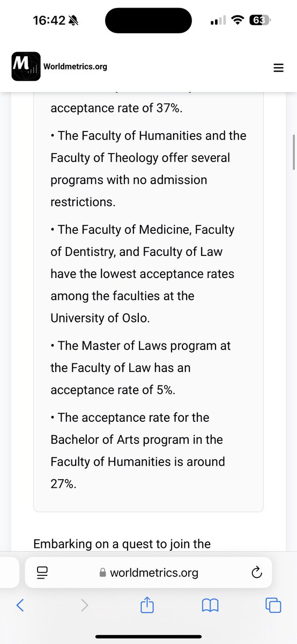Tap the worldmetrics.org address bar
Screen dimensions: 297x644
(148, 573)
